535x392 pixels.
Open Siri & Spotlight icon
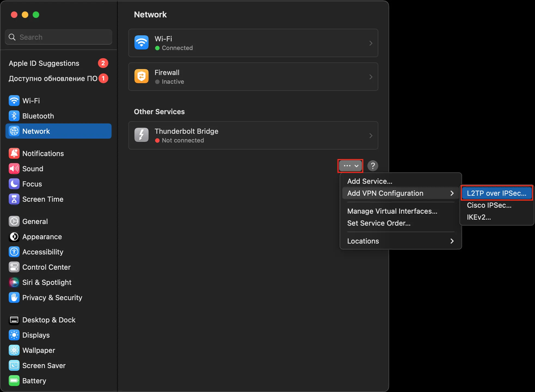click(14, 282)
